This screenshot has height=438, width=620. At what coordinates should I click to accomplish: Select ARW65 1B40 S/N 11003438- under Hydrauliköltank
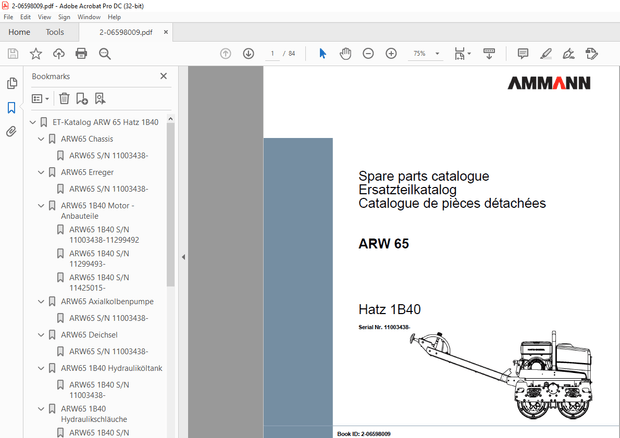(x=99, y=390)
